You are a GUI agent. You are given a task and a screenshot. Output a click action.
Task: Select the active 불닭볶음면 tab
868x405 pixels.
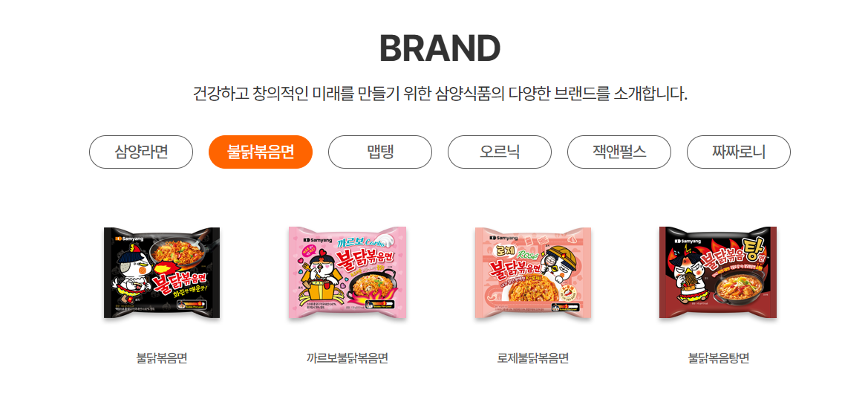[x=261, y=152]
